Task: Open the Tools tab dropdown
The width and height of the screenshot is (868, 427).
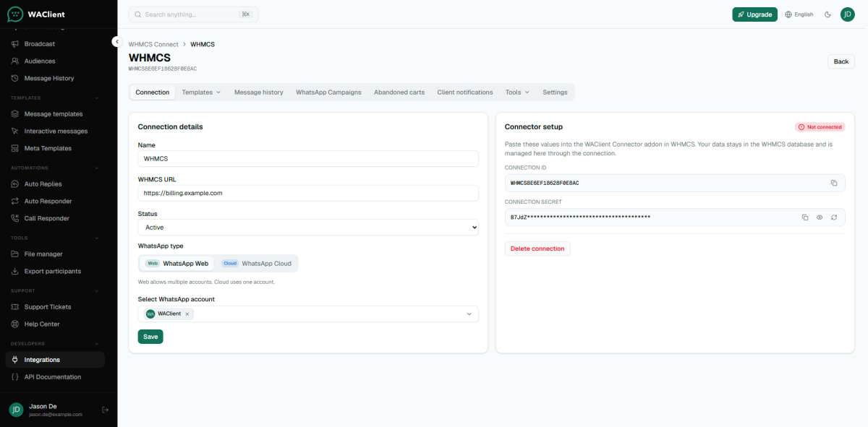Action: (x=517, y=92)
